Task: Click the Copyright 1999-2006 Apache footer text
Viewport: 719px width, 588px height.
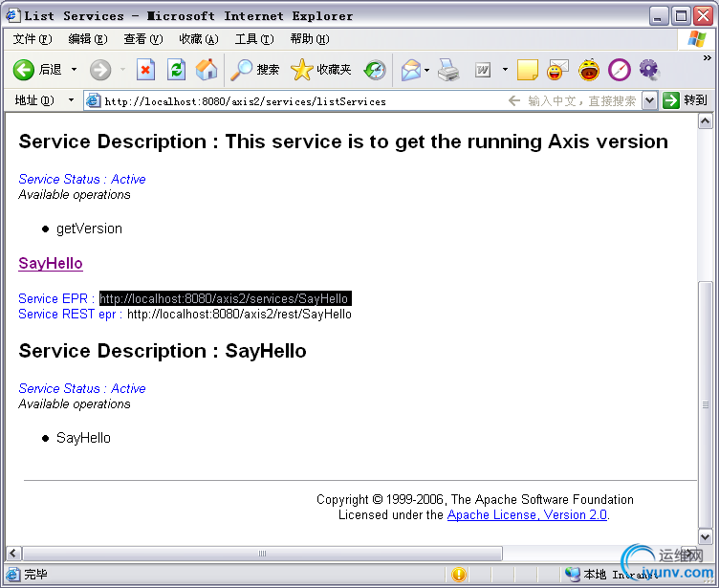Action: pyautogui.click(x=475, y=499)
